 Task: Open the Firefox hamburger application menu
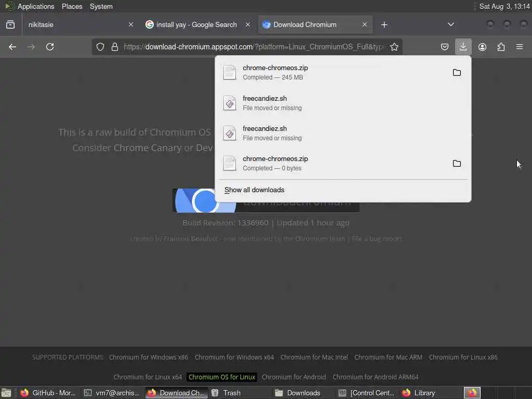pyautogui.click(x=520, y=46)
